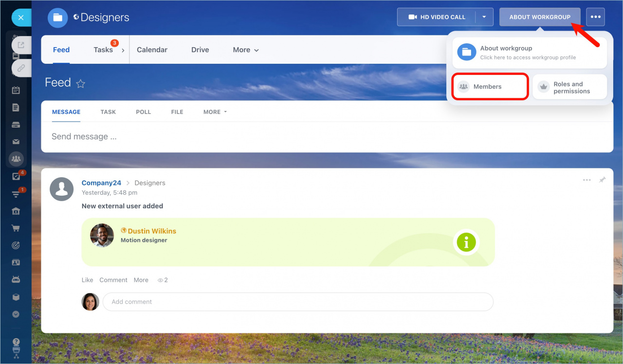The height and width of the screenshot is (364, 623).
Task: Open Documents icon in left sidebar
Action: [16, 108]
